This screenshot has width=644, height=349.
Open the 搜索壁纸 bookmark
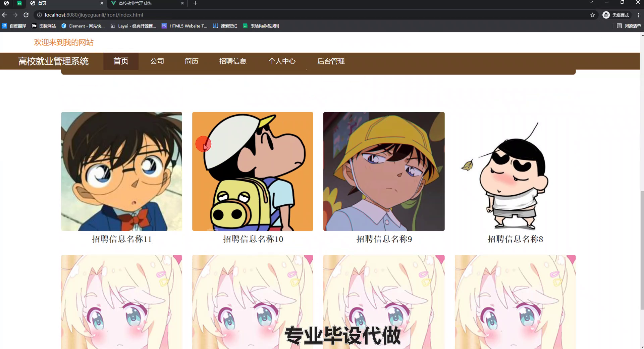[225, 26]
